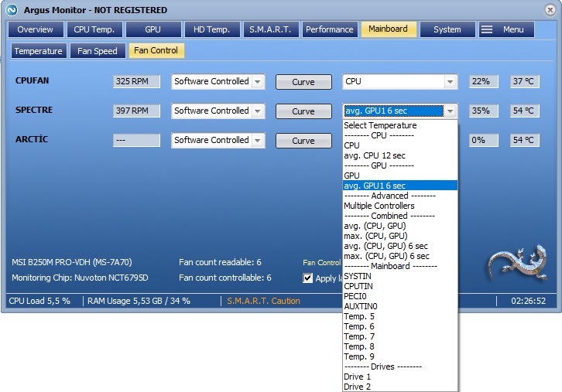
Task: Select 'GPU' option in dropdown list
Action: (x=400, y=176)
